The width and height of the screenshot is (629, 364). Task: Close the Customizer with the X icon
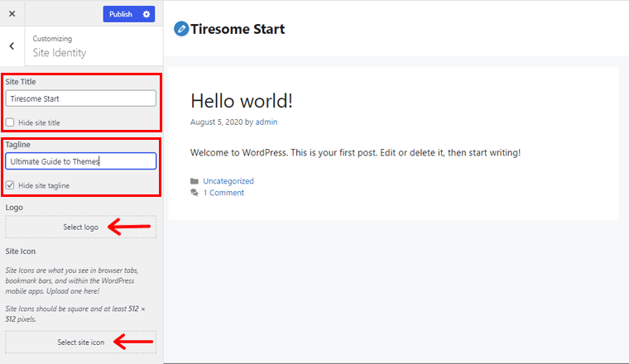coord(12,14)
